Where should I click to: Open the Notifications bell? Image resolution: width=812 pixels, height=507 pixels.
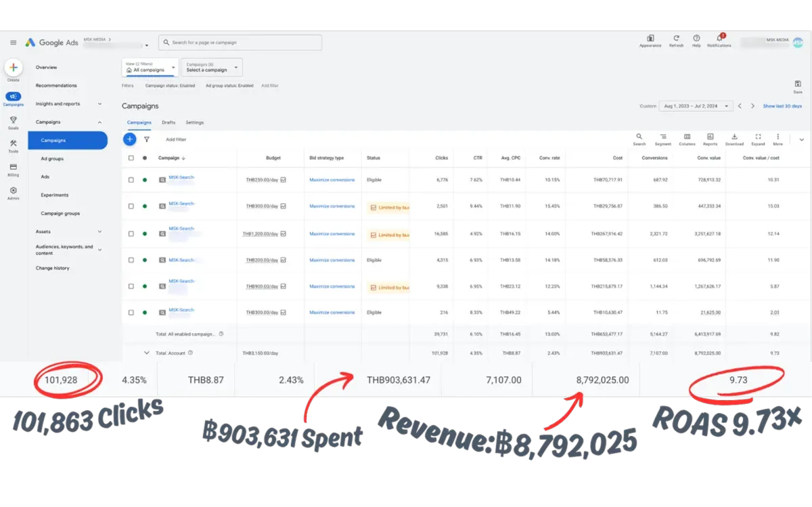[x=719, y=38]
